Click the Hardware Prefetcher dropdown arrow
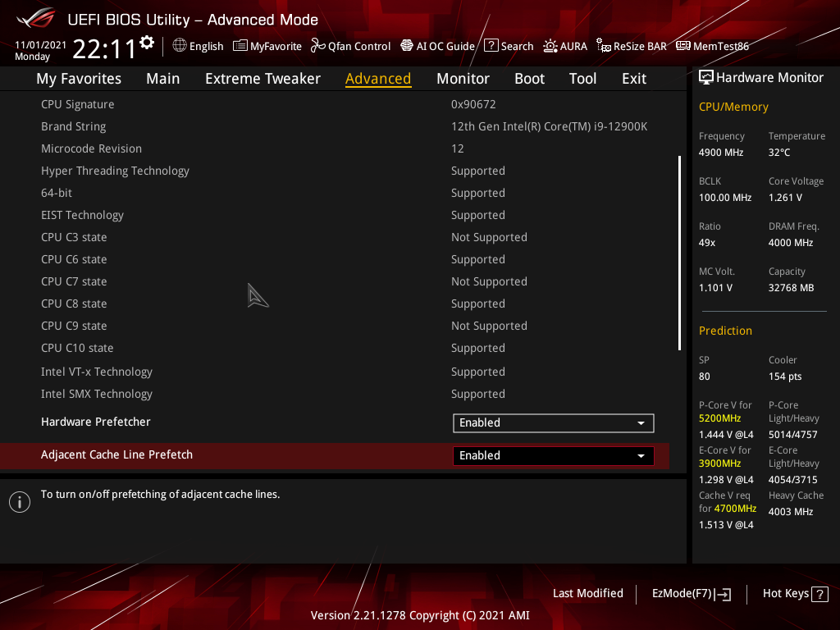Image resolution: width=840 pixels, height=630 pixels. point(641,423)
